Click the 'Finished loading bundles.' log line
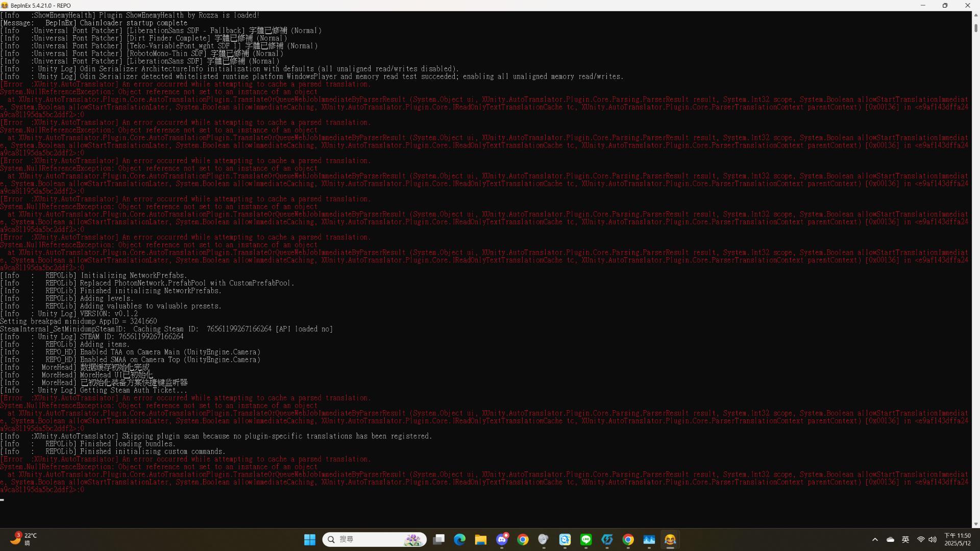Viewport: 980px width, 551px height. click(x=88, y=444)
